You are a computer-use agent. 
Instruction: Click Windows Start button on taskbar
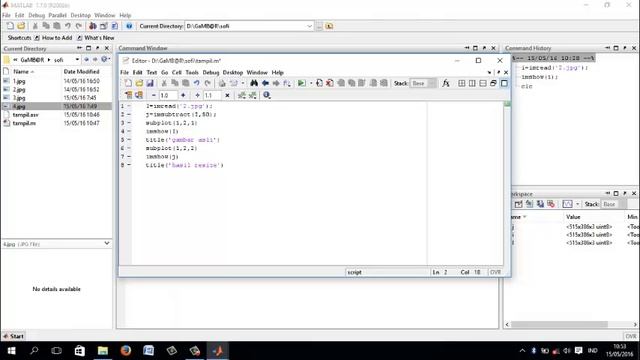11,351
